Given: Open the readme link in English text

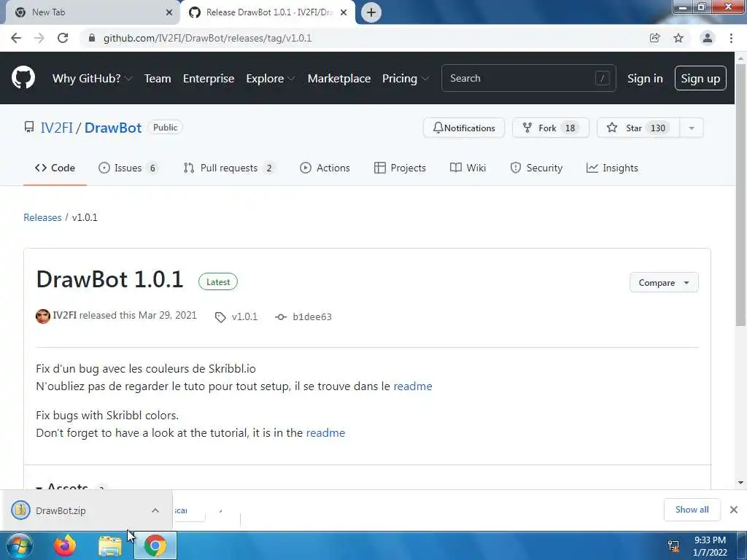Looking at the screenshot, I should pyautogui.click(x=325, y=433).
